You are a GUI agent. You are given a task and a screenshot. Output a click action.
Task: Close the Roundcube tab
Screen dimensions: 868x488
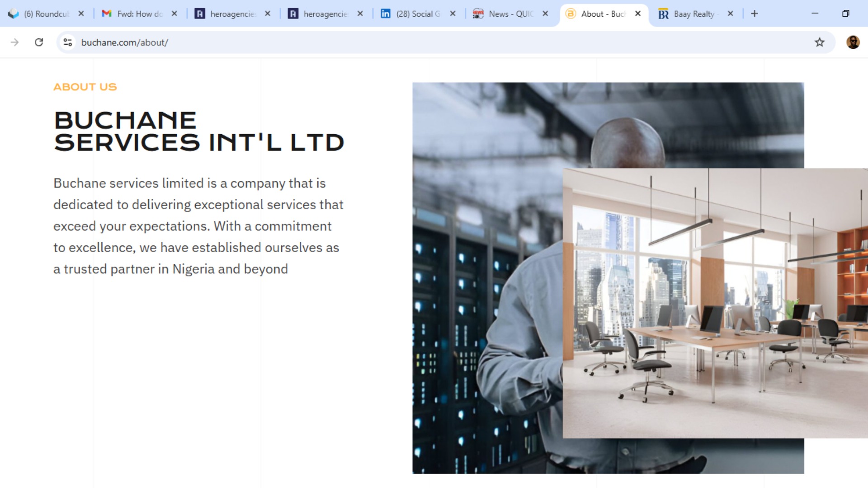tap(81, 14)
